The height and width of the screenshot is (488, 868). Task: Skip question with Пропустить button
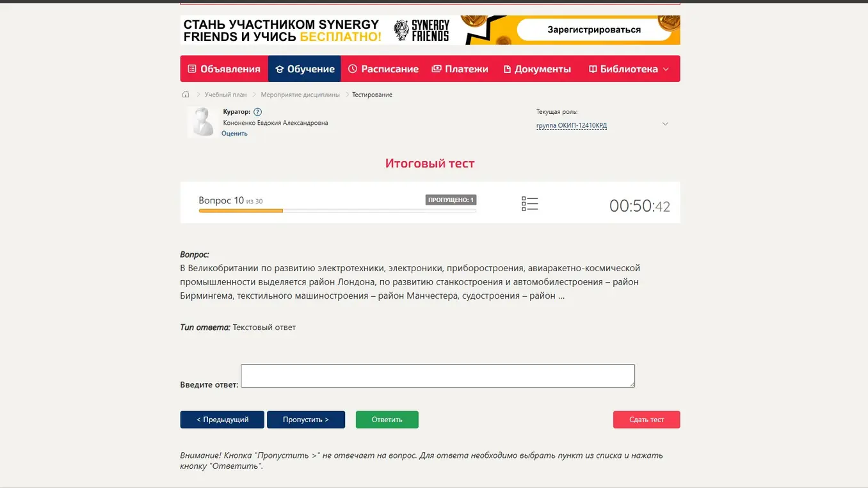(x=306, y=420)
